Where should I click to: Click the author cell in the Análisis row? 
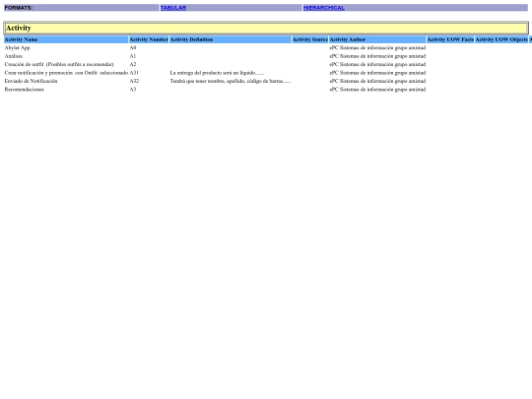coord(377,56)
